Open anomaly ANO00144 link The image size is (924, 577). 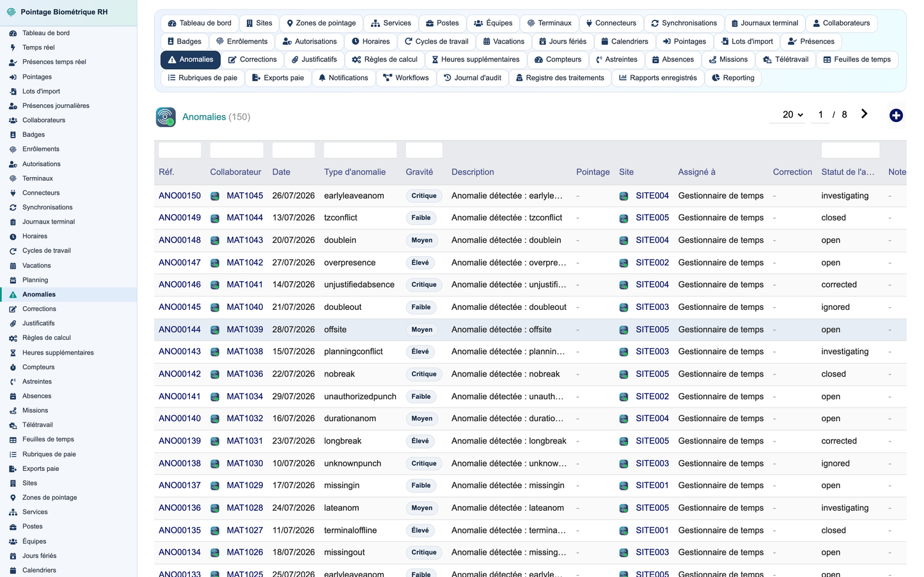coord(180,330)
